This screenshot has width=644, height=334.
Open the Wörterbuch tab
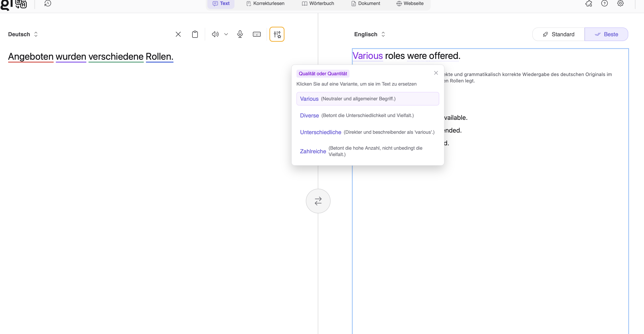pyautogui.click(x=318, y=4)
